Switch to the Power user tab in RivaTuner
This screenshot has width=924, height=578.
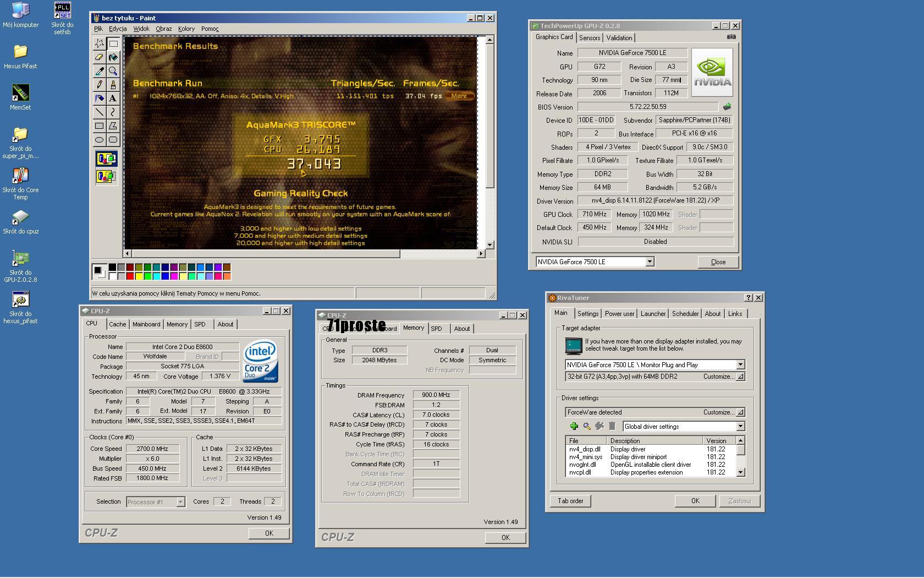(619, 314)
